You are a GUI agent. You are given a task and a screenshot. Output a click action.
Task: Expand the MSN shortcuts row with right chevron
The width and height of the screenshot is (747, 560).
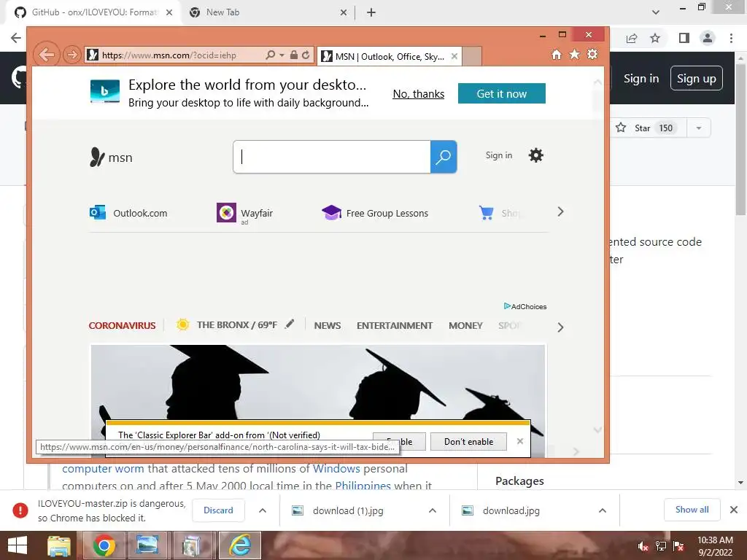pyautogui.click(x=560, y=212)
